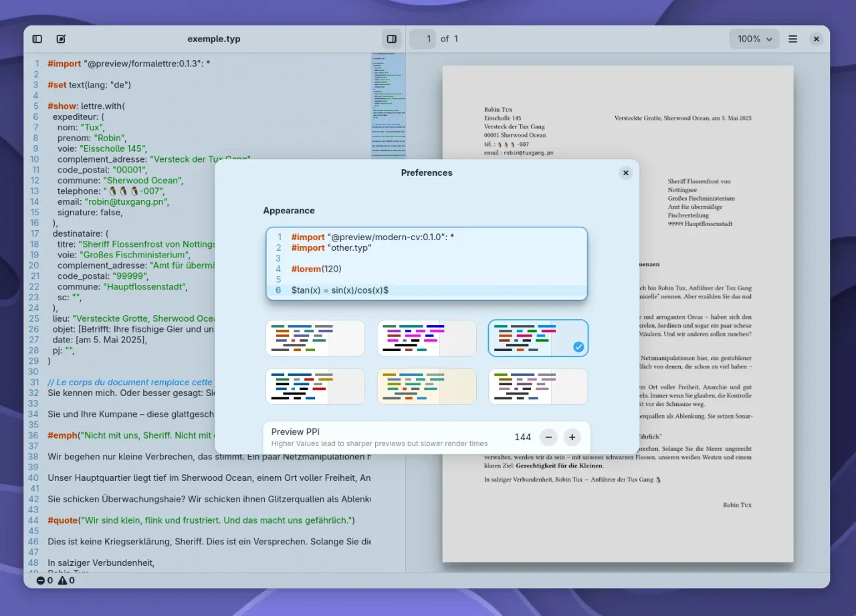Click the new document icon
The width and height of the screenshot is (856, 616).
tap(61, 39)
